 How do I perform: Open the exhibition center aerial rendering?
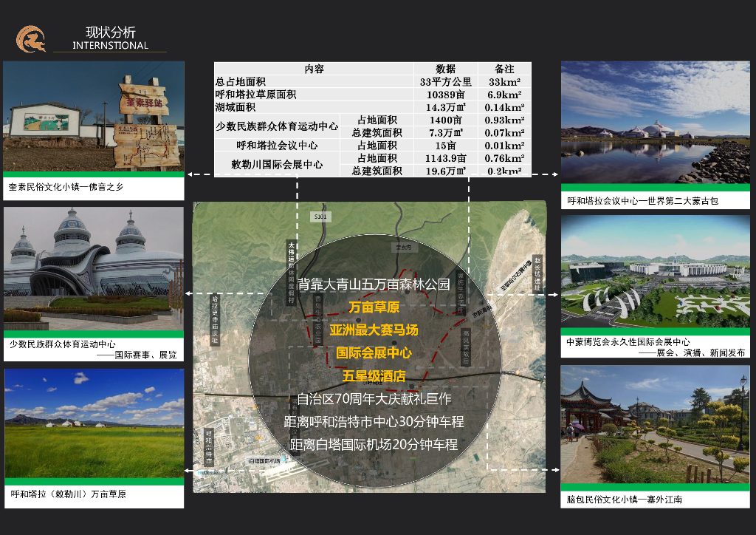tap(656, 272)
